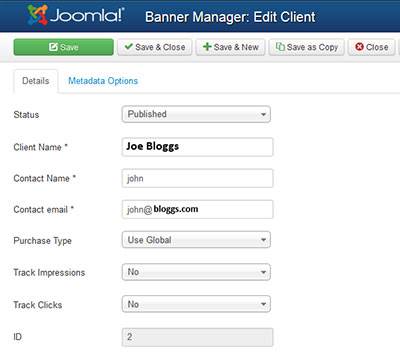Open the Metadata Options tab
Image resolution: width=400 pixels, height=363 pixels.
pyautogui.click(x=103, y=81)
